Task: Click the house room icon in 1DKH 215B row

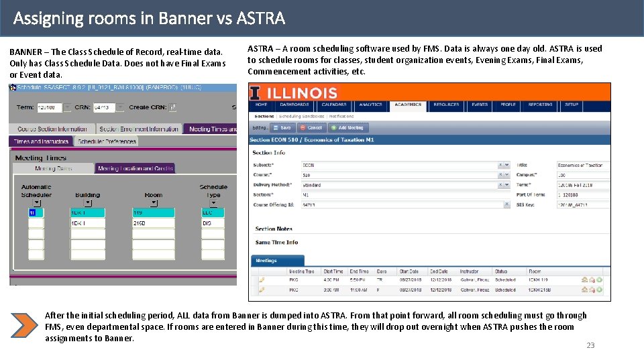Action: coord(584,290)
